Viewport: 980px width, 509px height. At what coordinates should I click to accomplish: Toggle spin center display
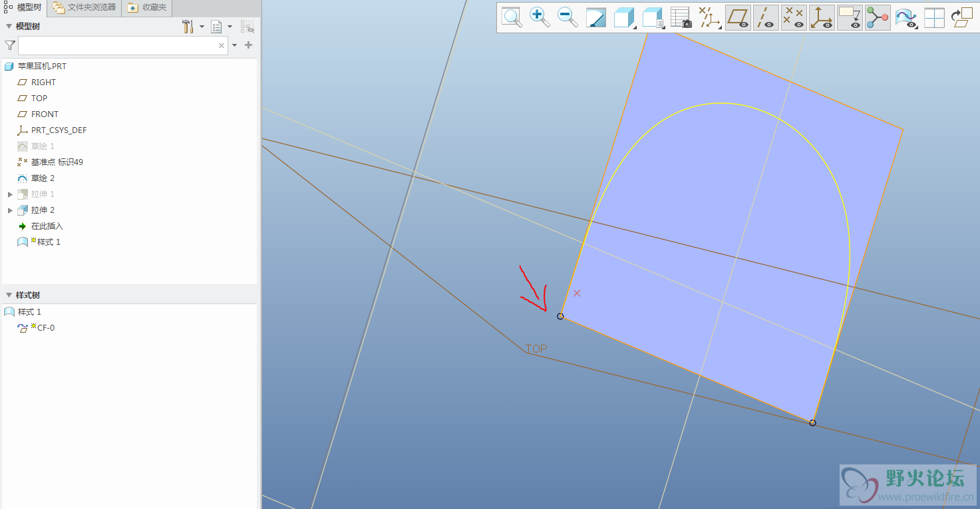pos(878,17)
